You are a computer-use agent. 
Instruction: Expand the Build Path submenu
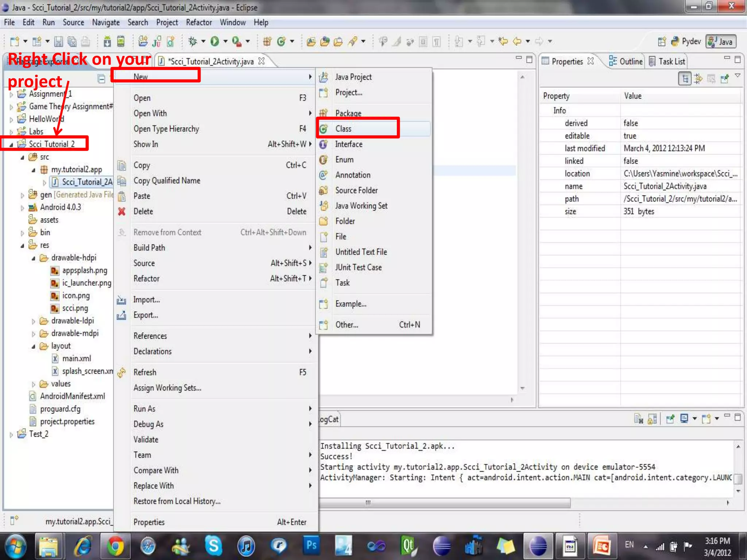pyautogui.click(x=215, y=248)
